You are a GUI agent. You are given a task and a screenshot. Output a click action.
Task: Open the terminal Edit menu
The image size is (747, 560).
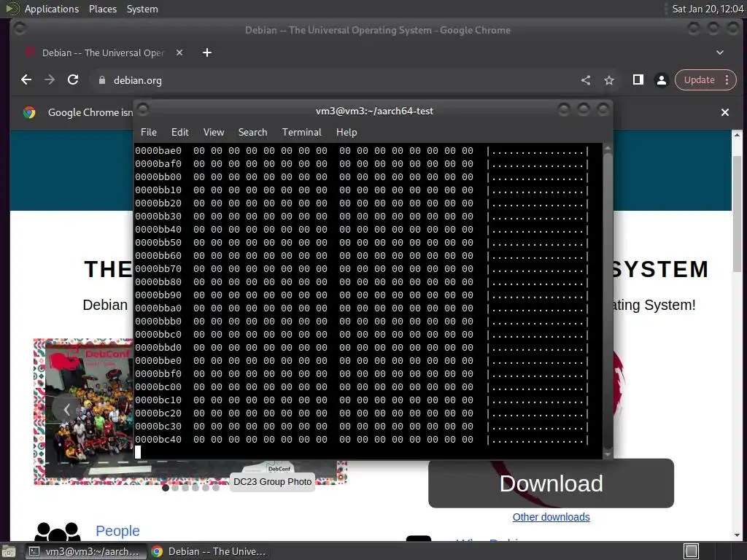pyautogui.click(x=179, y=133)
